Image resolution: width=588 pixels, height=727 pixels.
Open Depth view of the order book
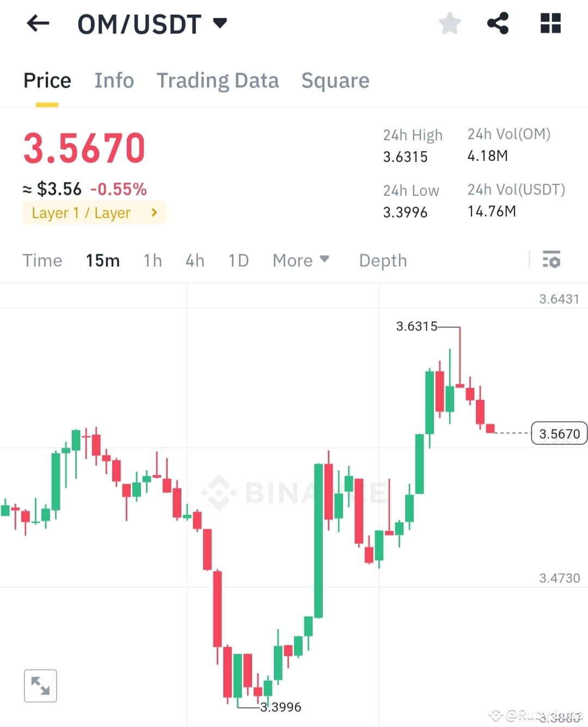(383, 260)
